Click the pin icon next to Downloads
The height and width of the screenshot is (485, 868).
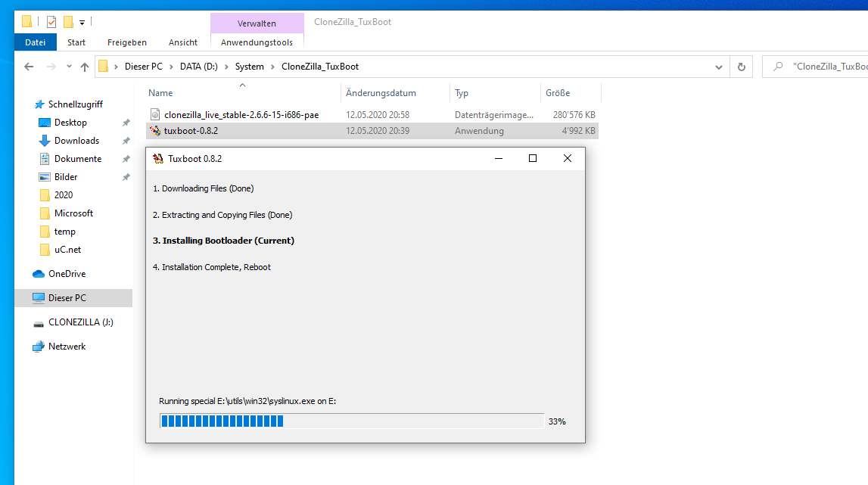tap(126, 141)
